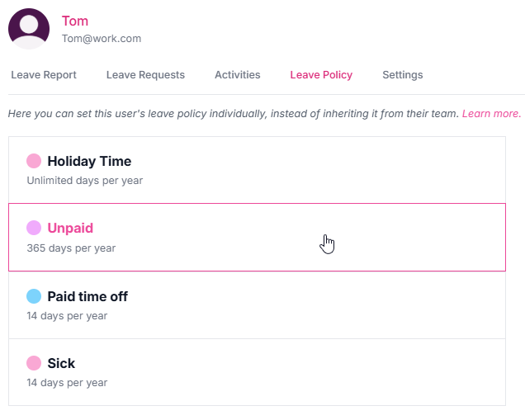Follow the Learn more link
This screenshot has width=525, height=420.
point(491,114)
